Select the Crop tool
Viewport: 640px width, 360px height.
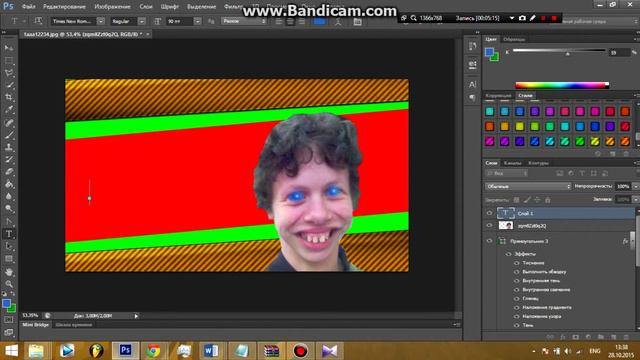[x=9, y=98]
